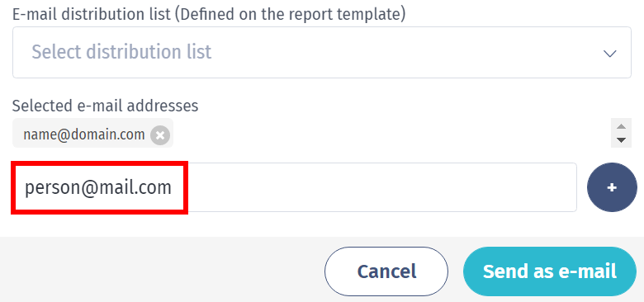Expand distribution list via chevron arrow
Screen dimensions: 644x302
(609, 53)
